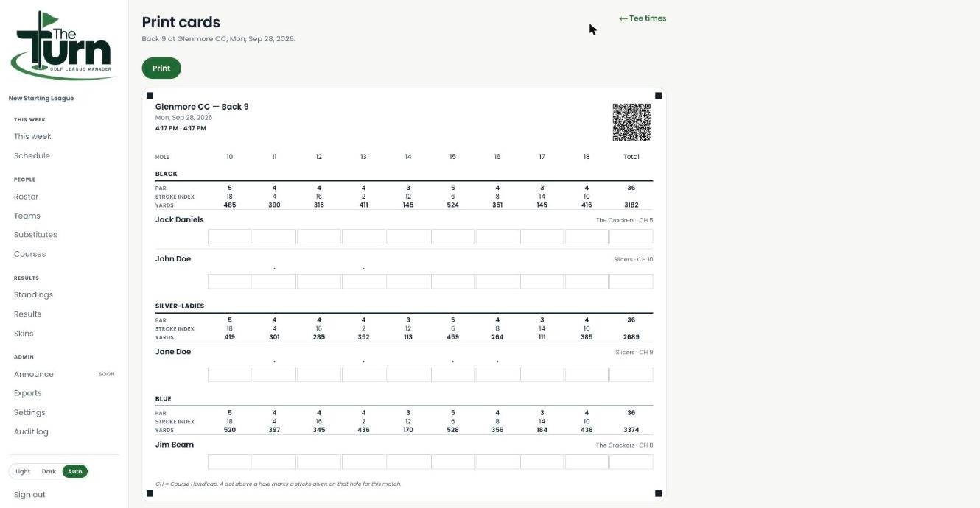Click Black tees hole 15 yardage 524
Screen dimensions: 980x508
[x=452, y=205]
